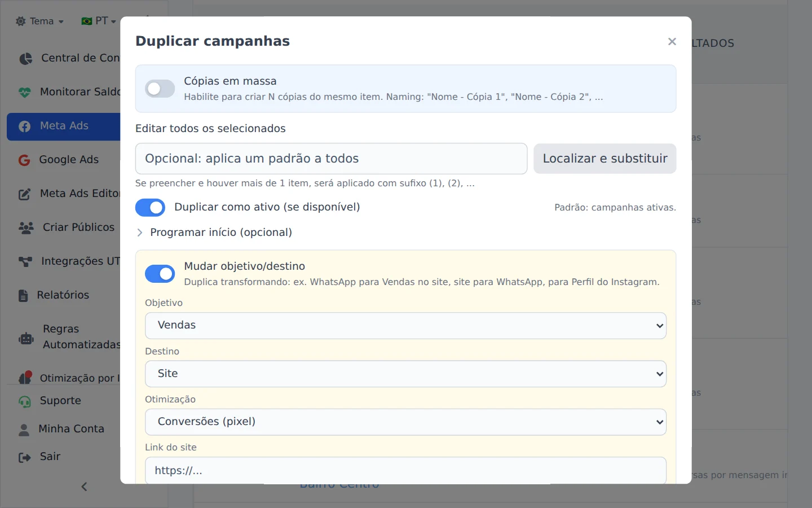This screenshot has height=508, width=812.
Task: Click the Tema gear icon
Action: (21, 21)
